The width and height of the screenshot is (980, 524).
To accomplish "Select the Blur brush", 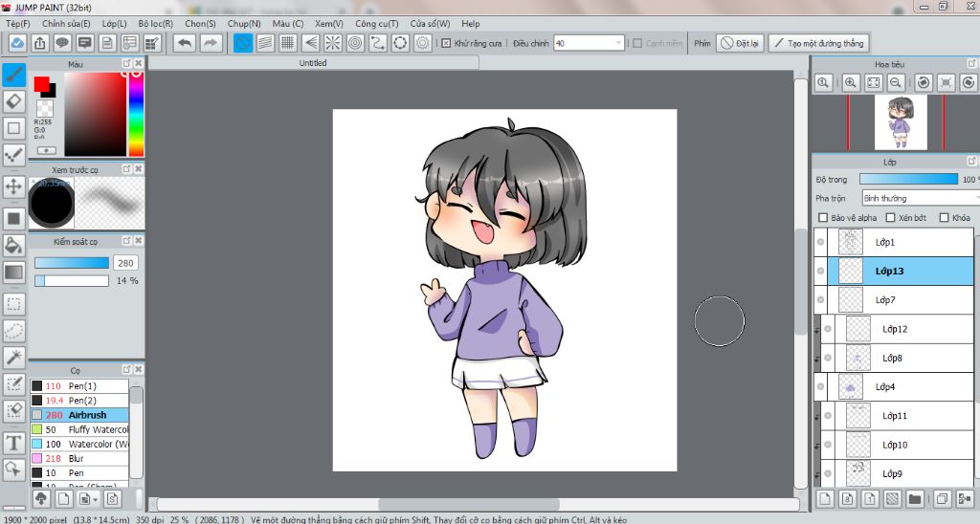I will coord(79,458).
